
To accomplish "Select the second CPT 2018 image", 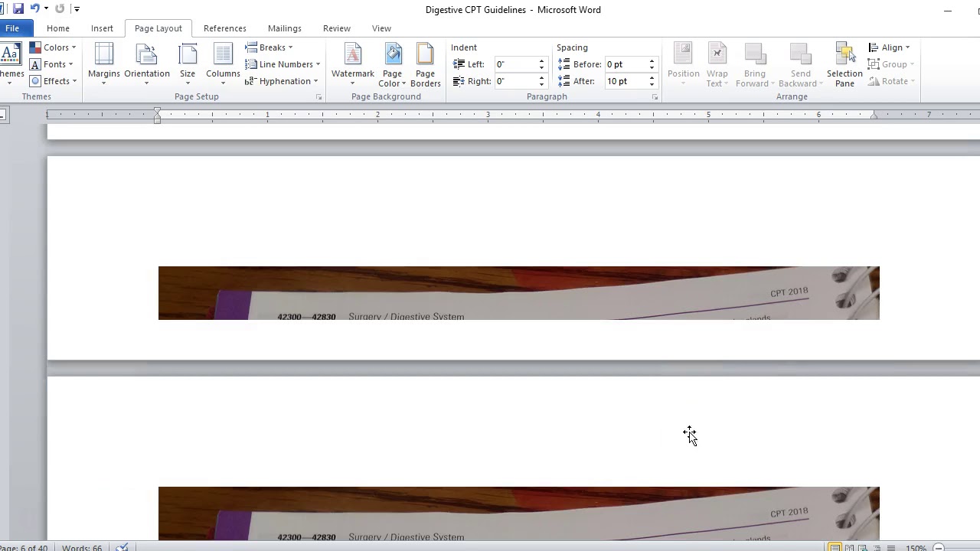I will coord(519,514).
